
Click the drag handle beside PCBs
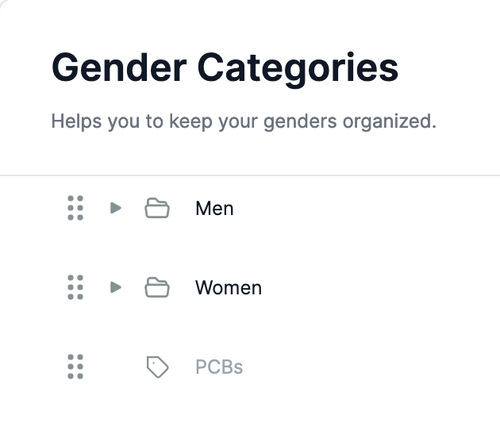[x=75, y=367]
